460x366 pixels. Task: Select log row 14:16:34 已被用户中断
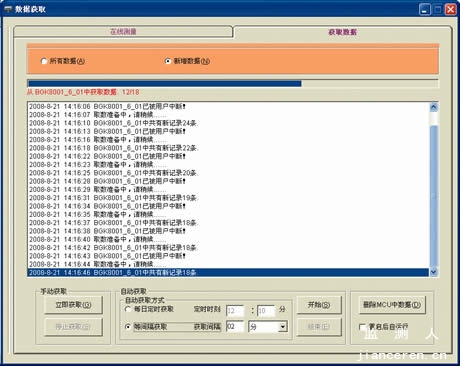[x=228, y=206]
